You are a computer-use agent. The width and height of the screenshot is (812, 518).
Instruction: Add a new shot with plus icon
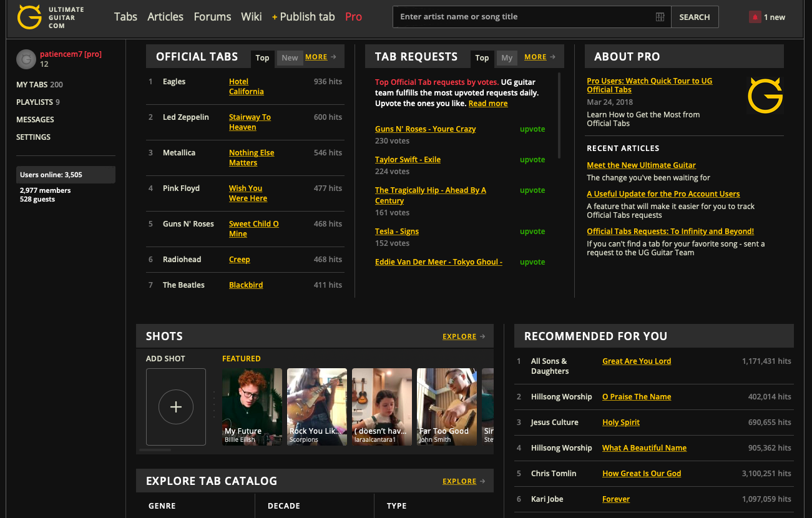pyautogui.click(x=175, y=407)
